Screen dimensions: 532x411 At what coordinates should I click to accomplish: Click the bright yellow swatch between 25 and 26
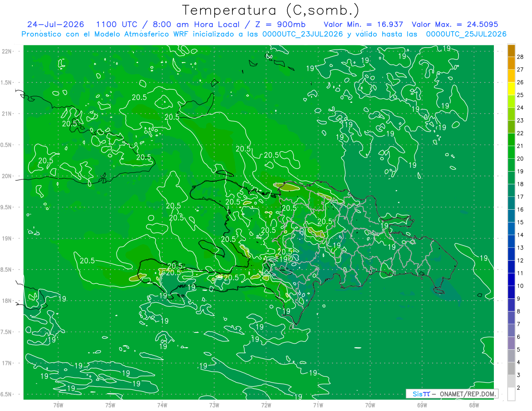(511, 89)
